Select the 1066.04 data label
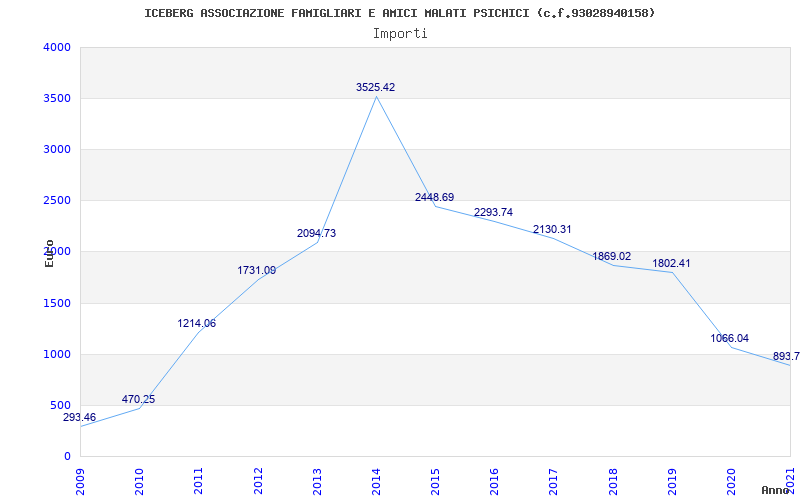The image size is (800, 500). (x=730, y=338)
